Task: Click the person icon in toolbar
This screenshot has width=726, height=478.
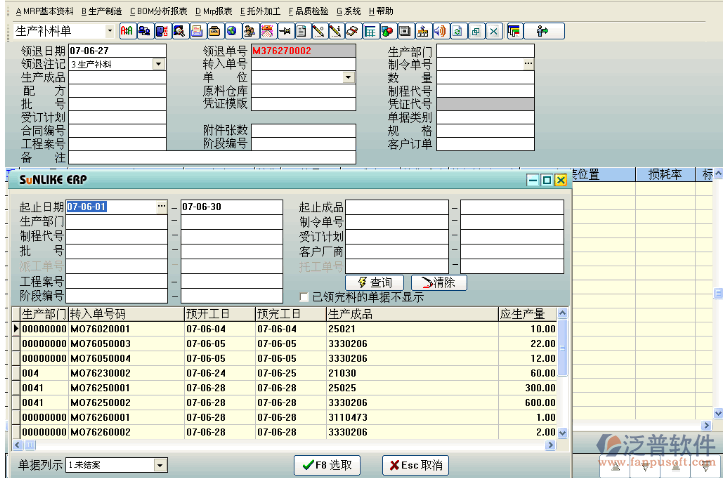Action: tap(543, 31)
